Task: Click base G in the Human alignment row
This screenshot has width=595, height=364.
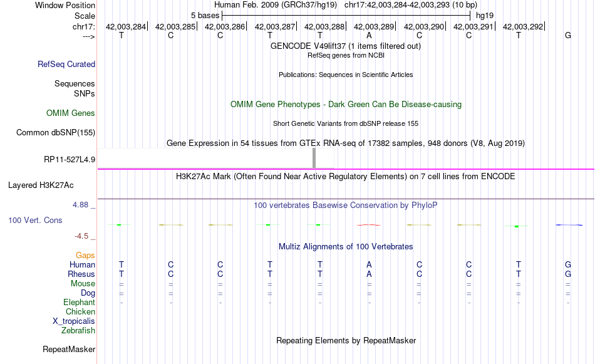Action: pyautogui.click(x=568, y=264)
